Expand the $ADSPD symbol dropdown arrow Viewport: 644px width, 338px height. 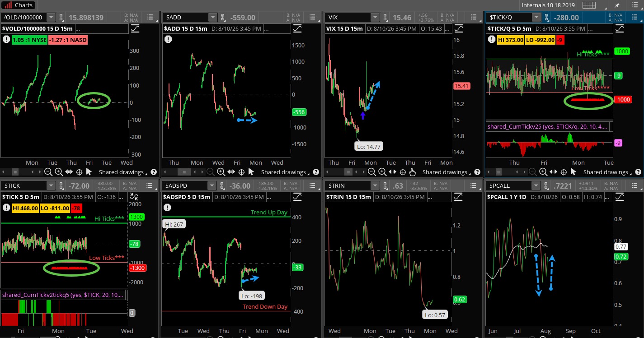(x=213, y=185)
